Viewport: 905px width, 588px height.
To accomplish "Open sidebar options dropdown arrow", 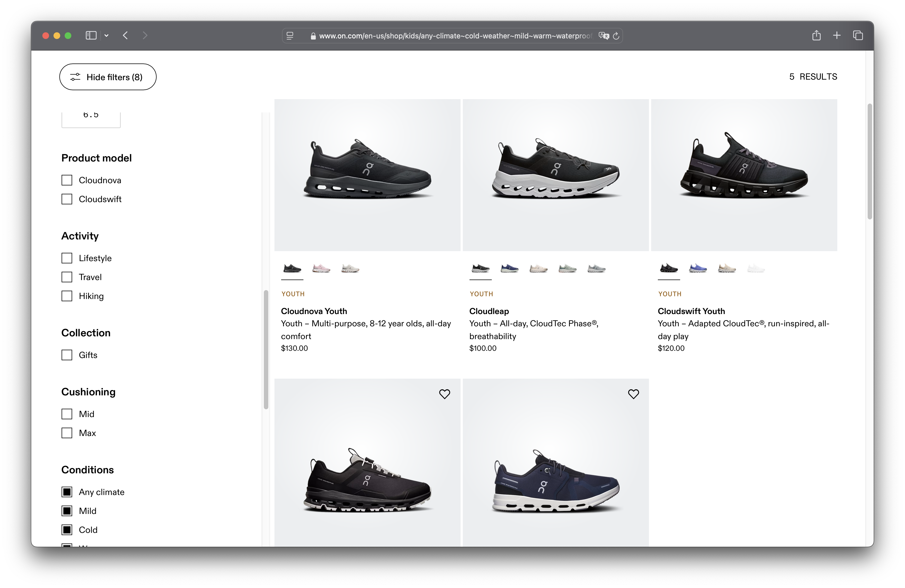I will tap(106, 35).
